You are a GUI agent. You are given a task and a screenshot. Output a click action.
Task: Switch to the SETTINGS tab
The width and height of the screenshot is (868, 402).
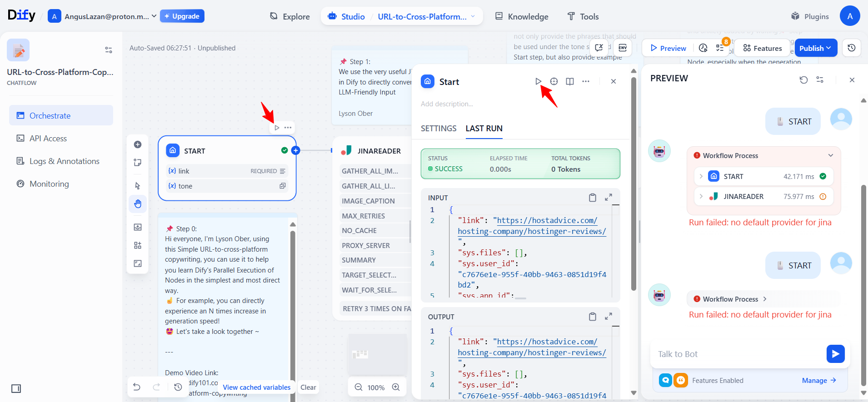pos(439,129)
